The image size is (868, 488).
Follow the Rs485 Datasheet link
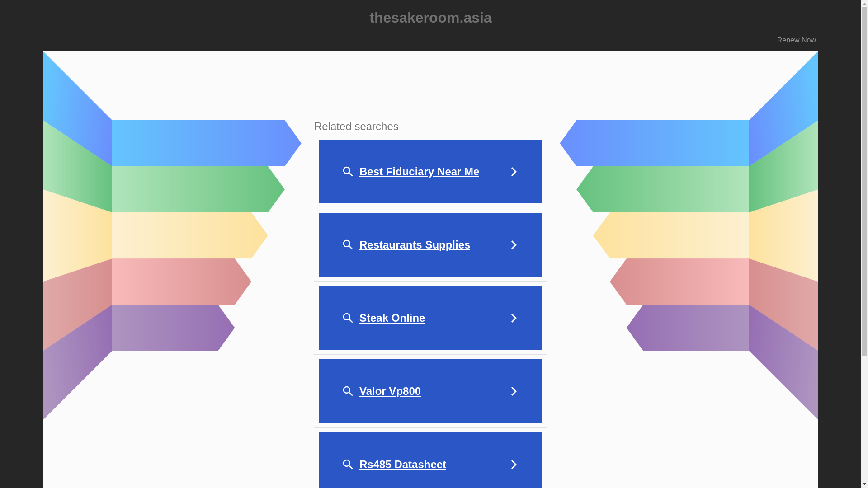point(402,465)
